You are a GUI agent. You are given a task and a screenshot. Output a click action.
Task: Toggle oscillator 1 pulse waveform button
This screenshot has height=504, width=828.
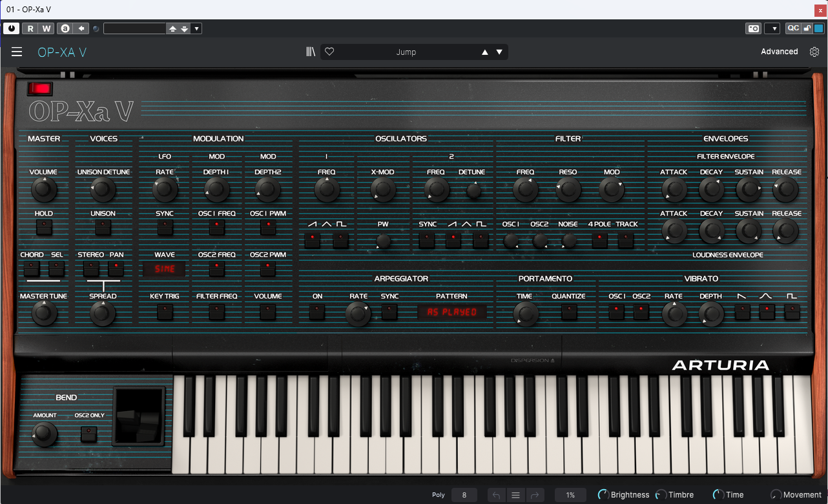coord(340,241)
